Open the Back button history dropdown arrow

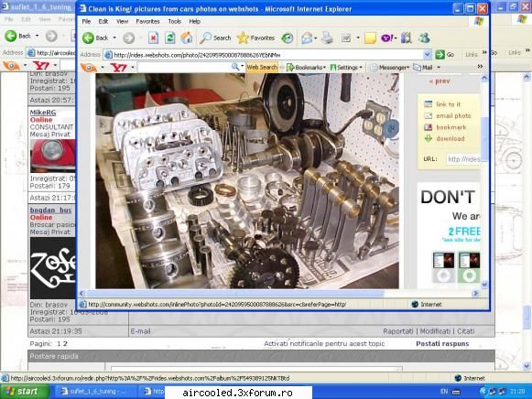pos(114,38)
